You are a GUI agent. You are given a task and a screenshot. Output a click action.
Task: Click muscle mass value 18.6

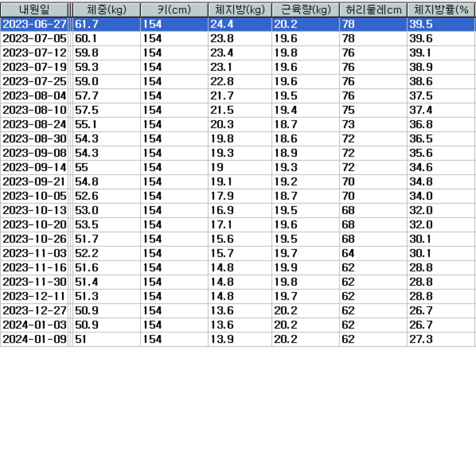286,139
